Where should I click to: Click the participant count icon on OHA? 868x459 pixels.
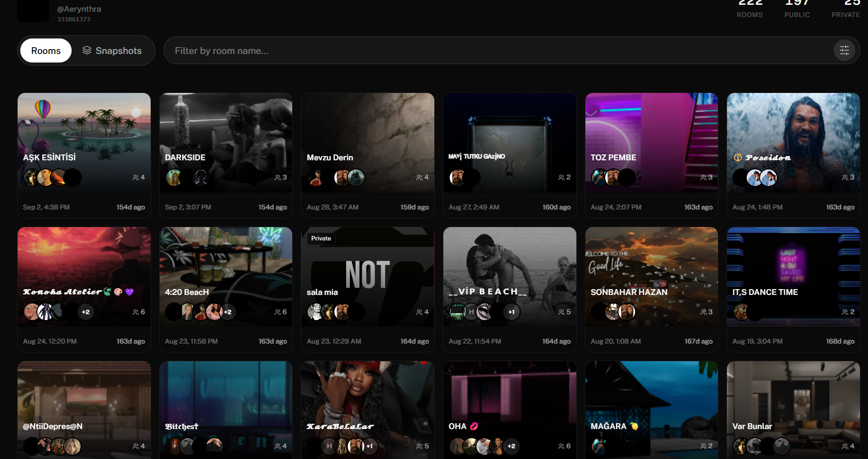561,446
